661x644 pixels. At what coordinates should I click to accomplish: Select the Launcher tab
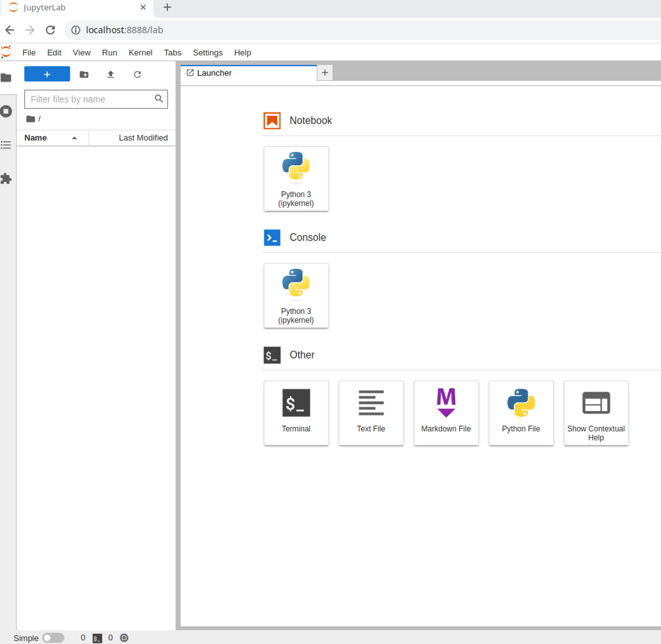214,73
